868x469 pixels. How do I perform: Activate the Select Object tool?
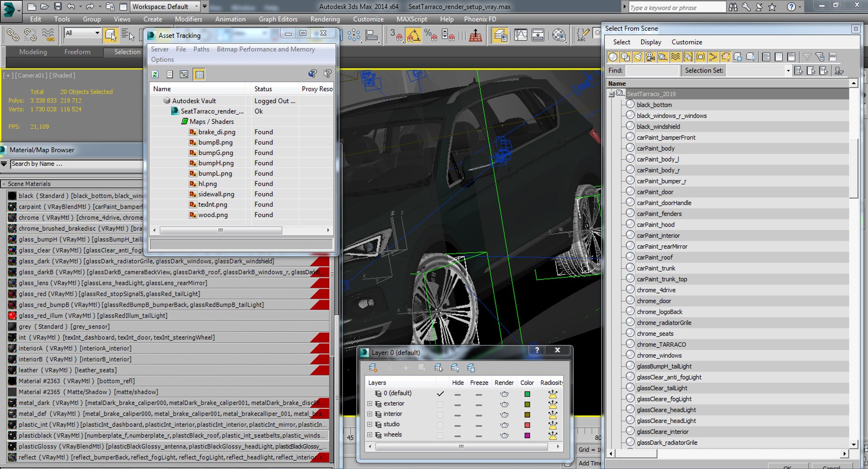110,35
